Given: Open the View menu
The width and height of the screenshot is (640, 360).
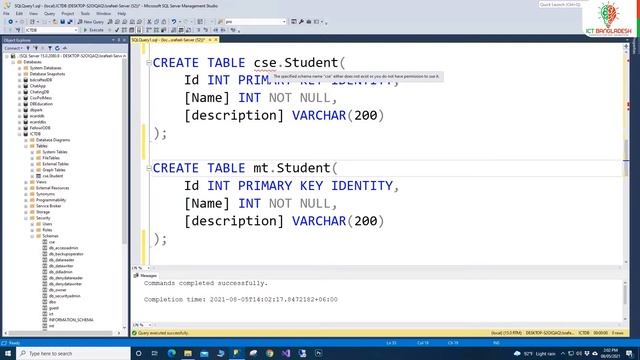Looking at the screenshot, I should (33, 13).
